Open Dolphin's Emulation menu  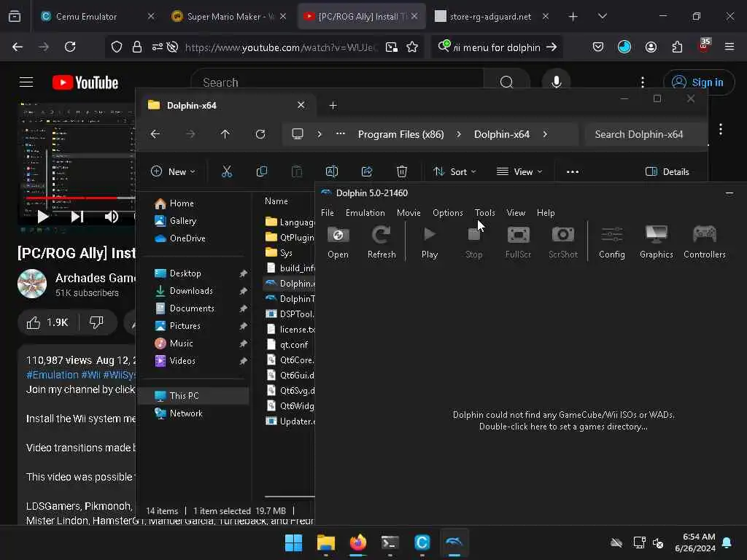[x=365, y=213]
